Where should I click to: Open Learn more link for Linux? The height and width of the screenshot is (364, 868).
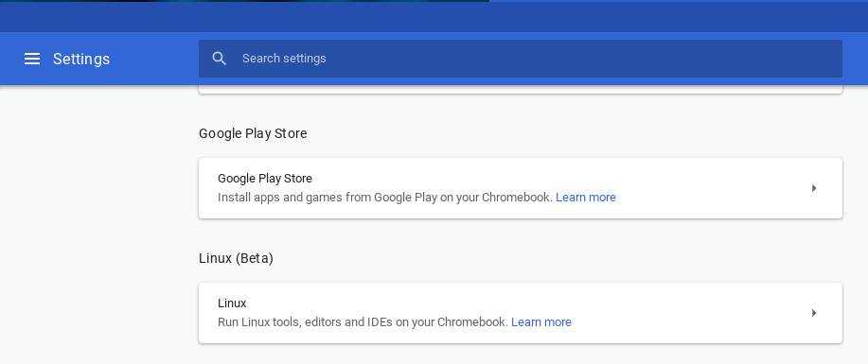tap(541, 322)
